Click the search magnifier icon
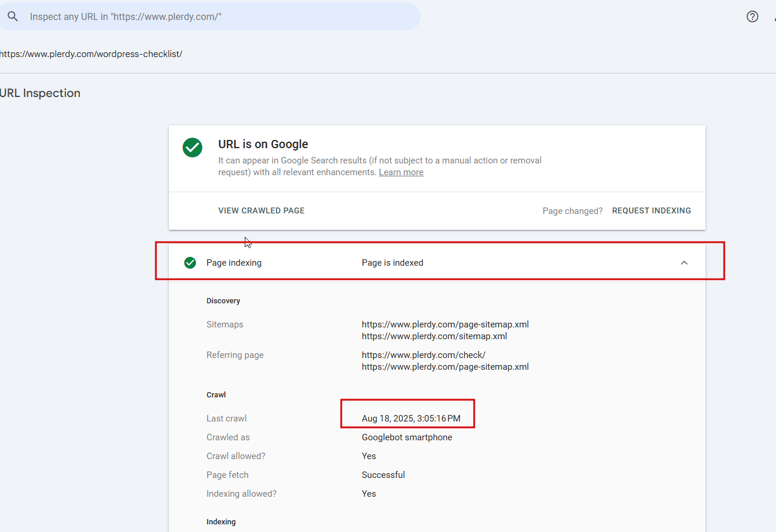This screenshot has height=532, width=776. tap(13, 16)
